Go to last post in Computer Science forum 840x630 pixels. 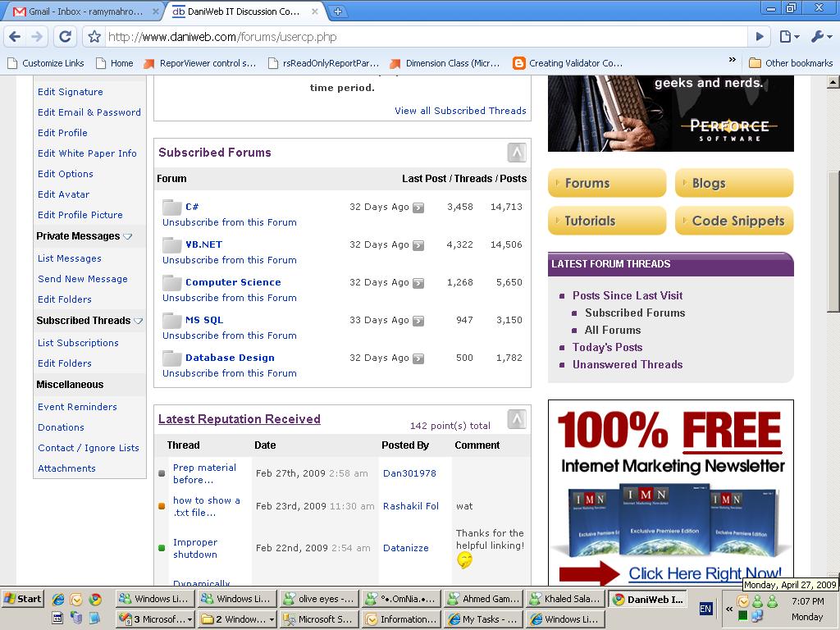(418, 283)
